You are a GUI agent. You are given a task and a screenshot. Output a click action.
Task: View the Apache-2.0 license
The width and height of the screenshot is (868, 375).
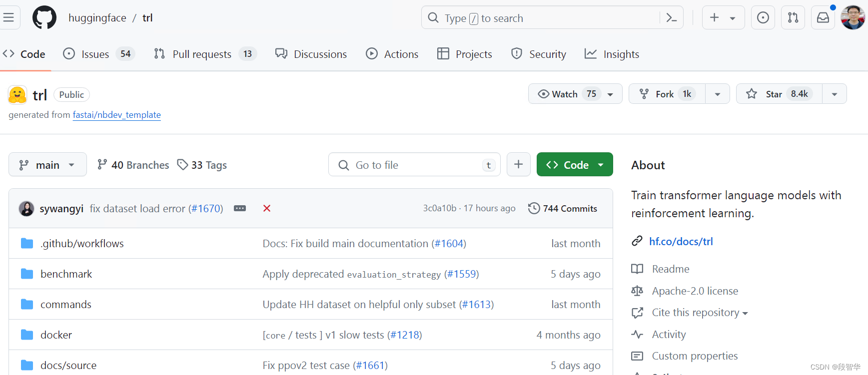pyautogui.click(x=695, y=291)
